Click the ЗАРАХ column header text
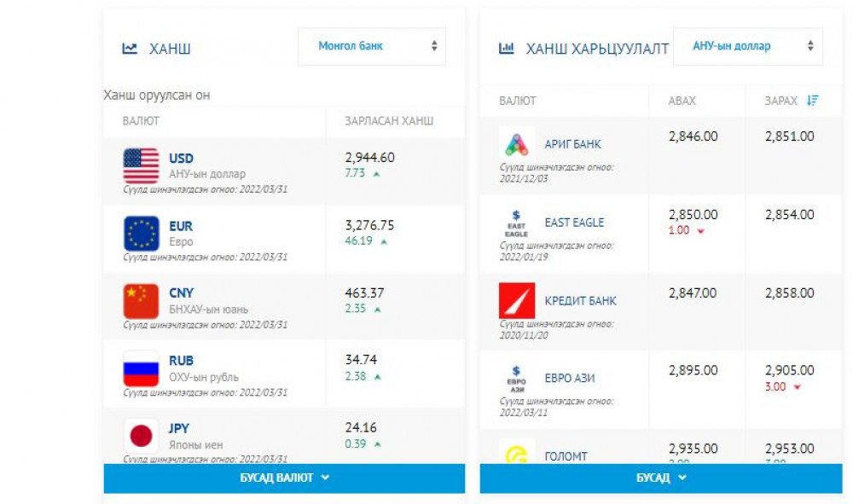 (780, 101)
